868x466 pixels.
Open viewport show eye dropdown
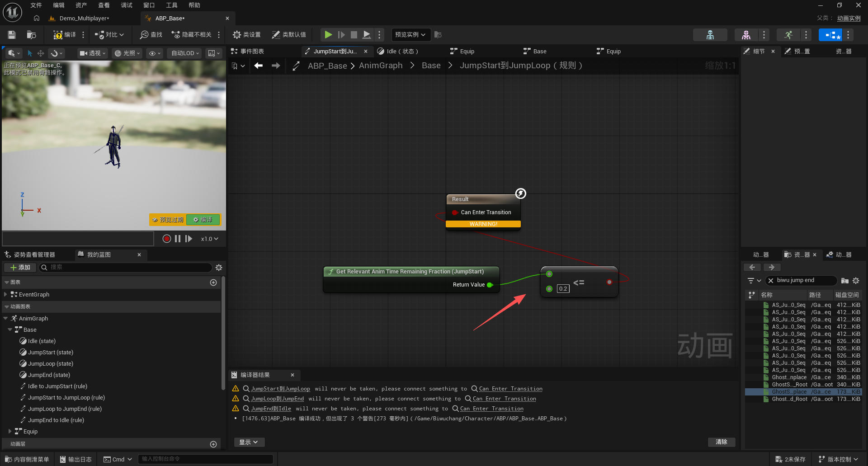[155, 53]
